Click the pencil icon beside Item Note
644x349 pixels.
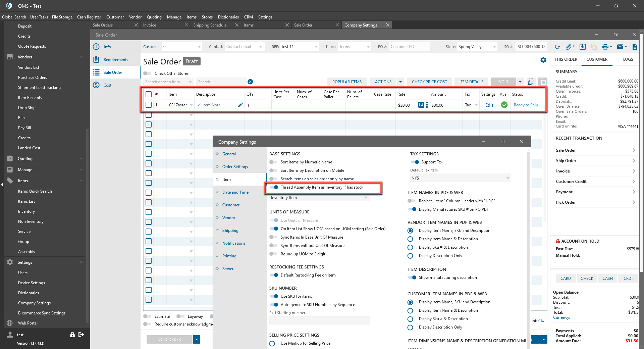click(x=240, y=105)
